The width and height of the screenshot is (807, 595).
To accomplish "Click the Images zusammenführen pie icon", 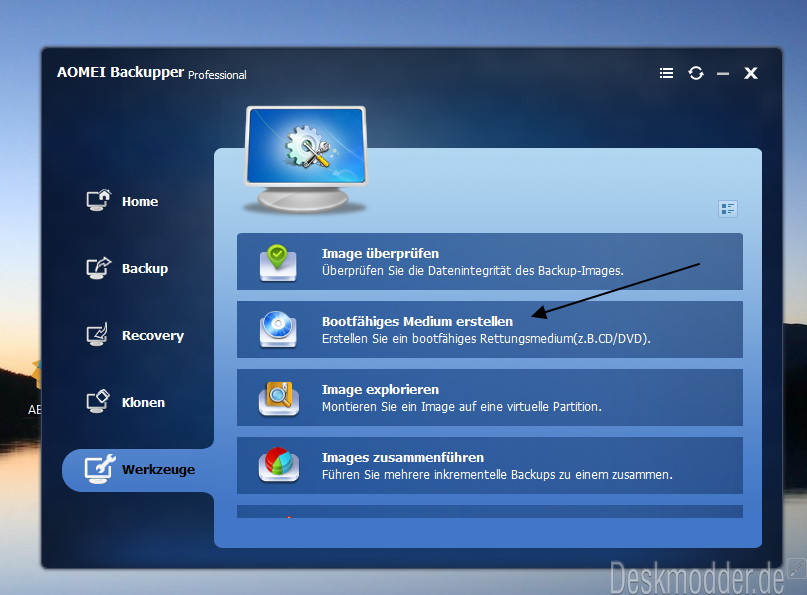I will 278,465.
